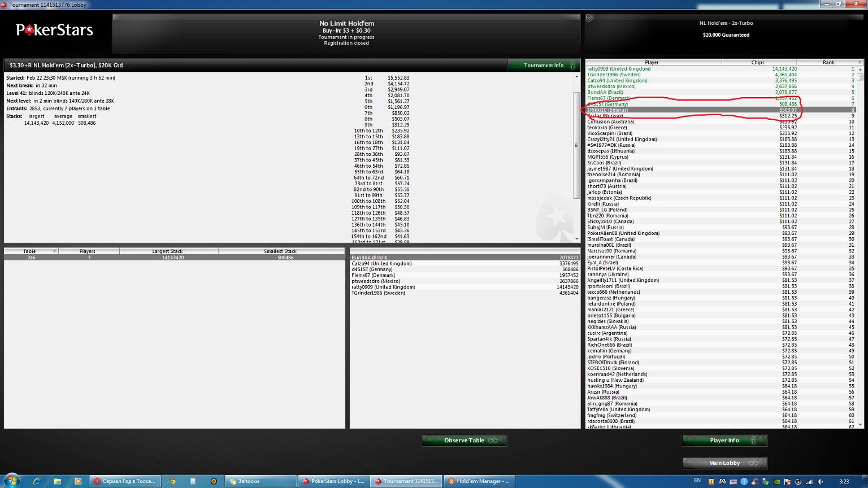Click the '$3.30+R NL Hold'em' title bar text
Screen dimensions: 868x488
[x=66, y=66]
